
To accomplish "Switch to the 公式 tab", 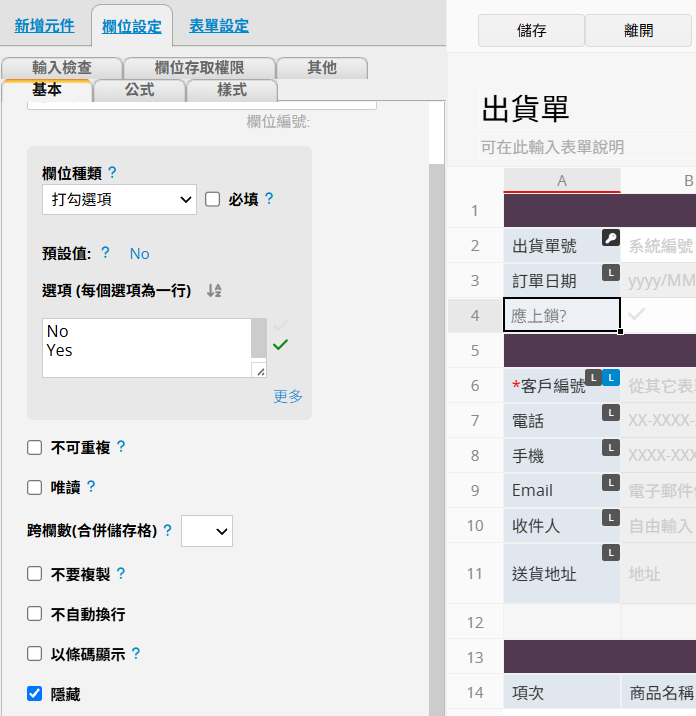I will click(x=140, y=90).
